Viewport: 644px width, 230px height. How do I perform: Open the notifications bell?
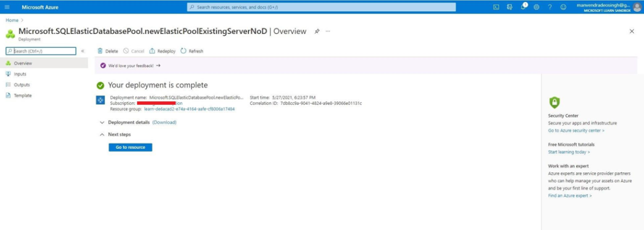coord(523,6)
